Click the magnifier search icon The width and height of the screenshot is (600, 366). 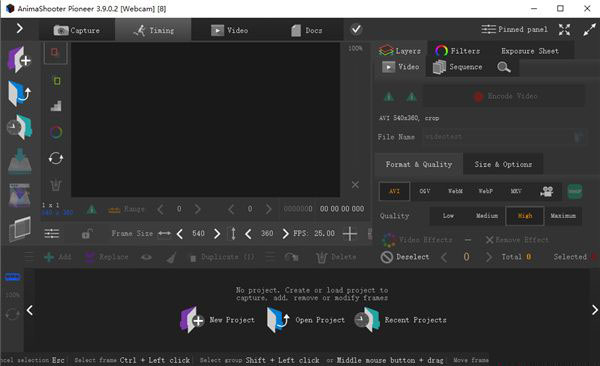pyautogui.click(x=504, y=67)
